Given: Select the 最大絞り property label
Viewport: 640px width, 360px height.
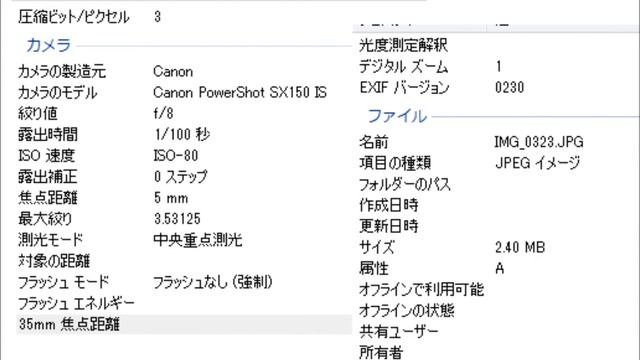Looking at the screenshot, I should click(45, 219).
